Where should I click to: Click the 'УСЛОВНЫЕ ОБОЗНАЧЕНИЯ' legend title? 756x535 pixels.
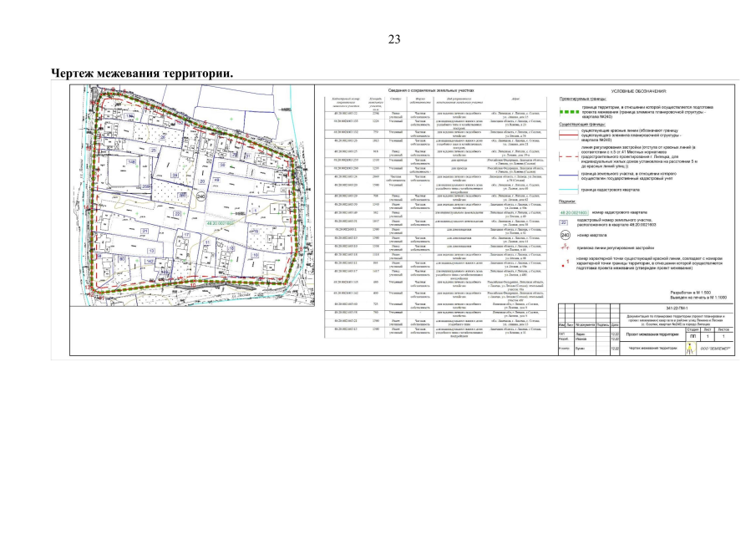[639, 90]
